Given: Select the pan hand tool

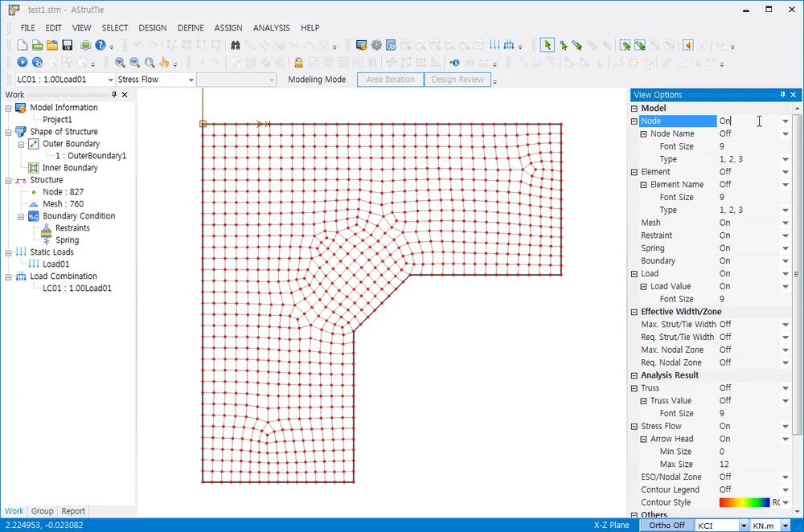Looking at the screenshot, I should pyautogui.click(x=164, y=63).
